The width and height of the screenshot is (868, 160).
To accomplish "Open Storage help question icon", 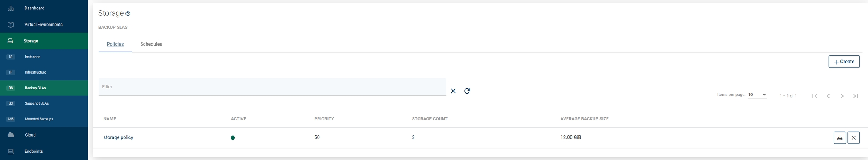I will (128, 14).
